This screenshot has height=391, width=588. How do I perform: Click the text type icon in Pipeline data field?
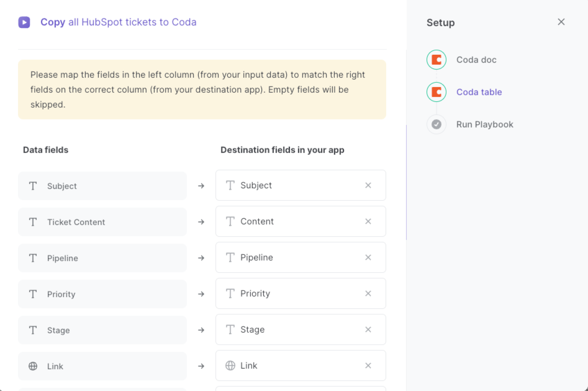pyautogui.click(x=33, y=258)
